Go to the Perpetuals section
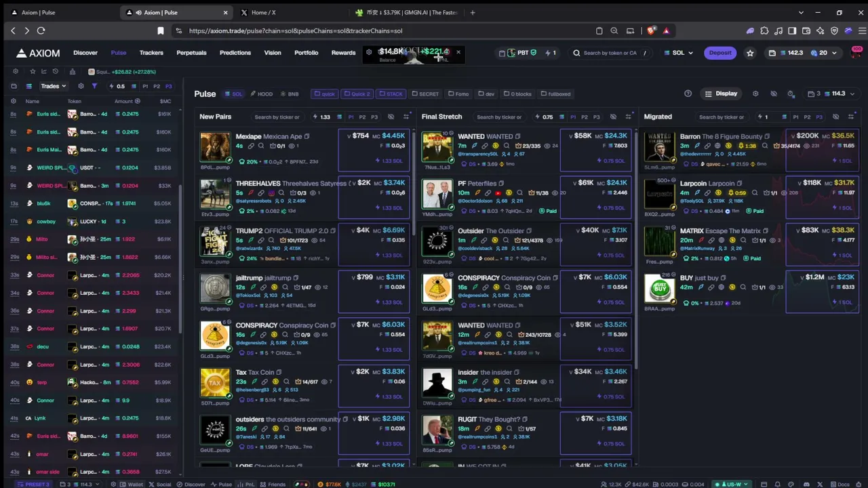The width and height of the screenshot is (868, 488). (x=191, y=52)
